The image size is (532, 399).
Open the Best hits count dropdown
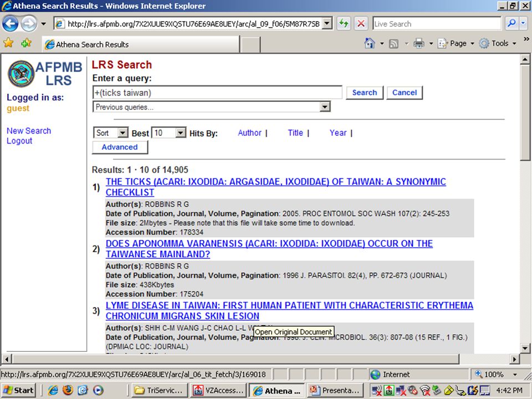point(168,132)
